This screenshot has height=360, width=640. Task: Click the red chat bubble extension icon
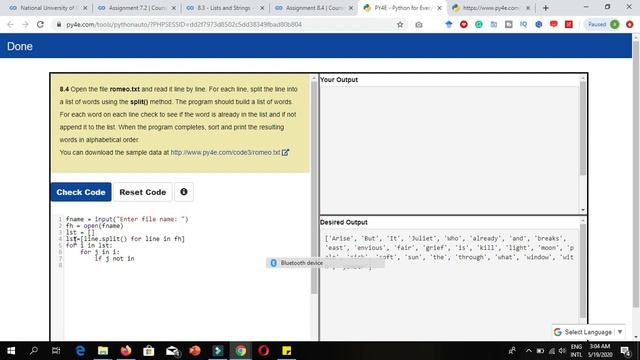click(x=553, y=24)
